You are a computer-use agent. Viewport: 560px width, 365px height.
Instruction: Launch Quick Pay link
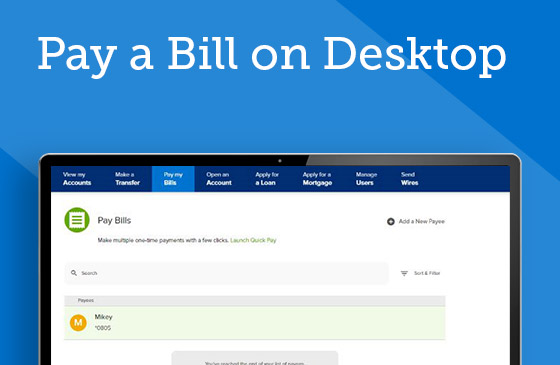tap(253, 240)
